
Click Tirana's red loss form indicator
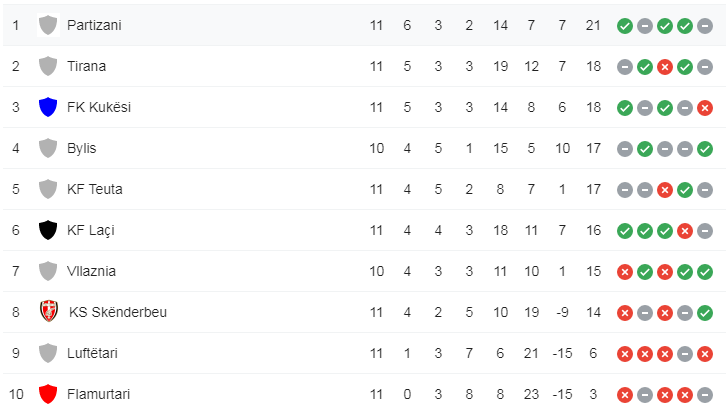tap(664, 66)
